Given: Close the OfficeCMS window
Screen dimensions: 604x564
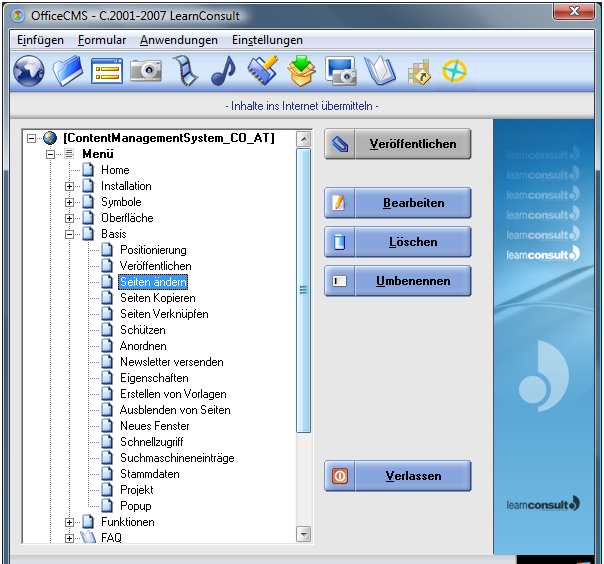Looking at the screenshot, I should (x=574, y=11).
